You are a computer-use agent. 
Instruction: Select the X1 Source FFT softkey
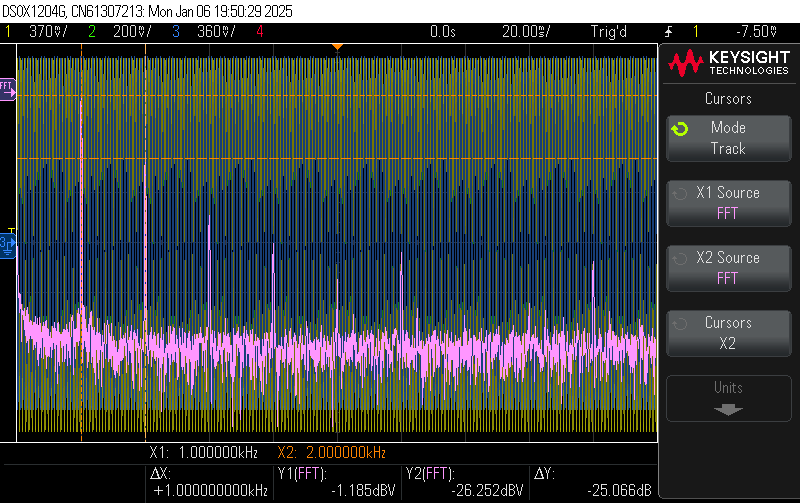(x=729, y=203)
